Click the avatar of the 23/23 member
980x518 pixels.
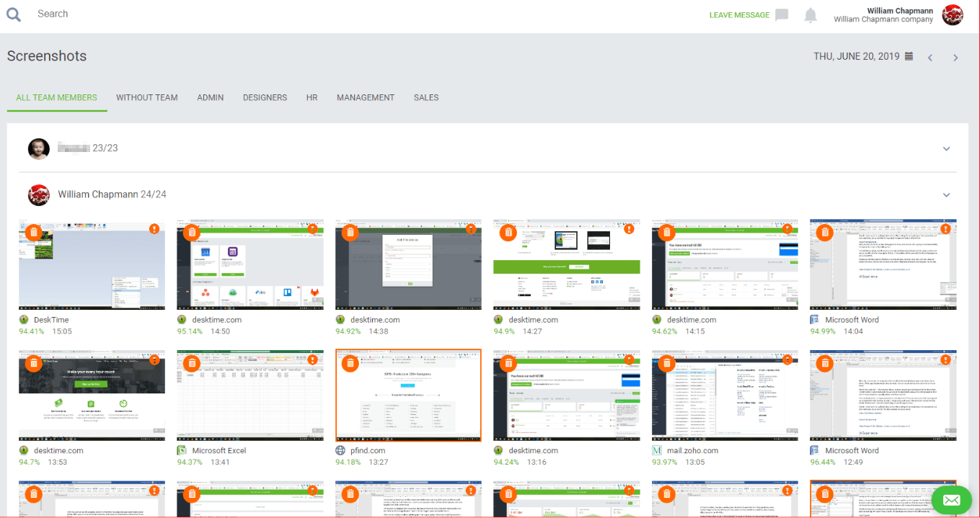coord(39,148)
